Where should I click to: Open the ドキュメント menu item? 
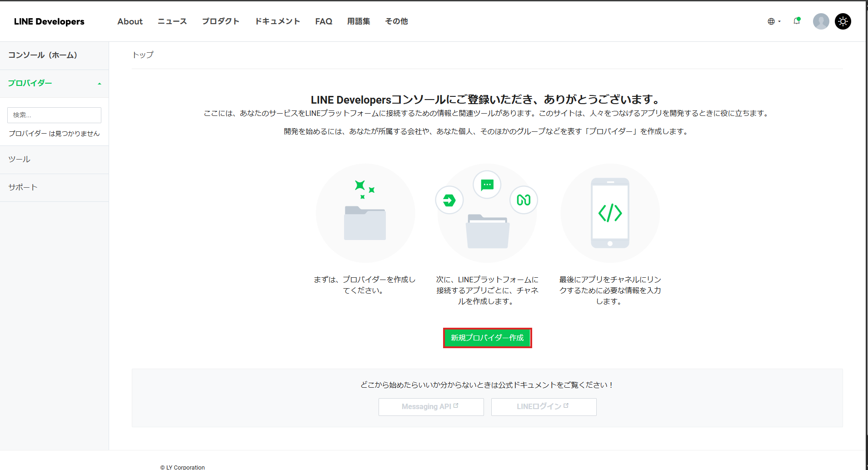pos(277,21)
